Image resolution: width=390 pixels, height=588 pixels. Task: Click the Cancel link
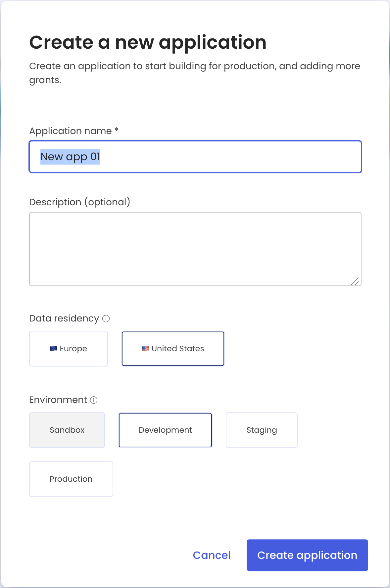tap(211, 555)
